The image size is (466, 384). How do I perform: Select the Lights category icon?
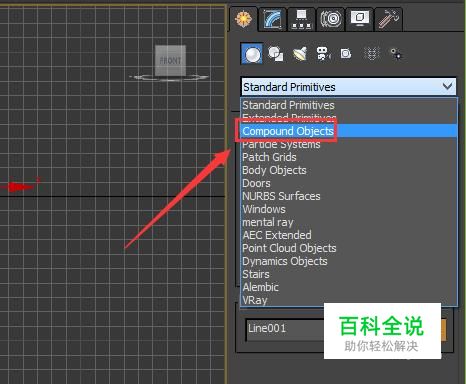[x=300, y=54]
